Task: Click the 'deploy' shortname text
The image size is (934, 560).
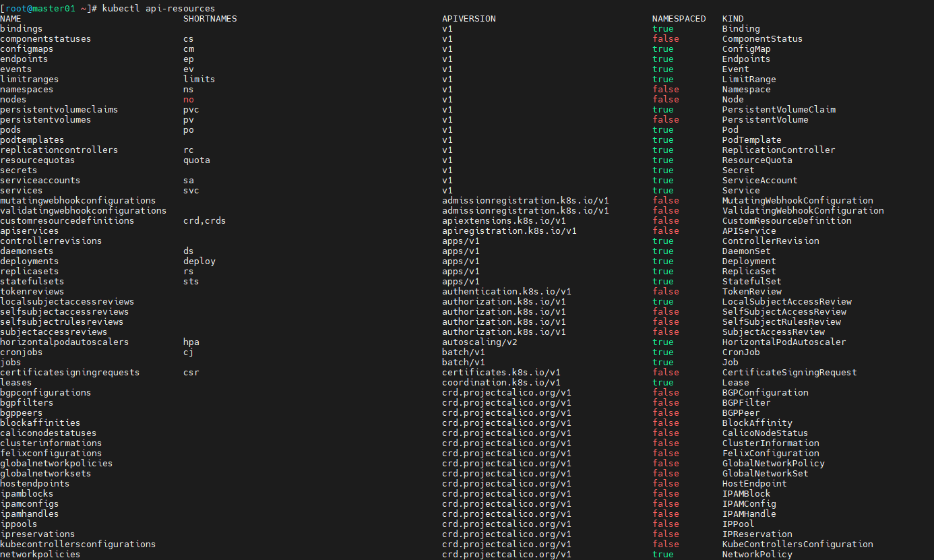Action: 199,261
